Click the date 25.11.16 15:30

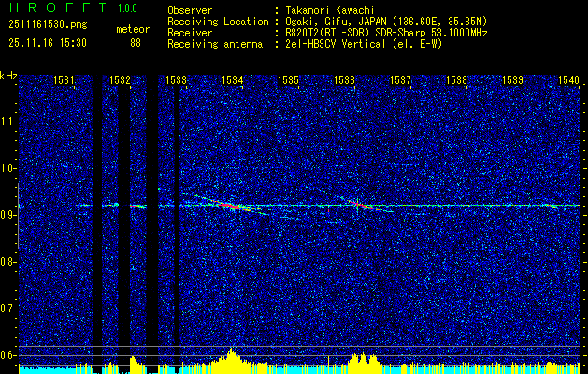tap(48, 44)
